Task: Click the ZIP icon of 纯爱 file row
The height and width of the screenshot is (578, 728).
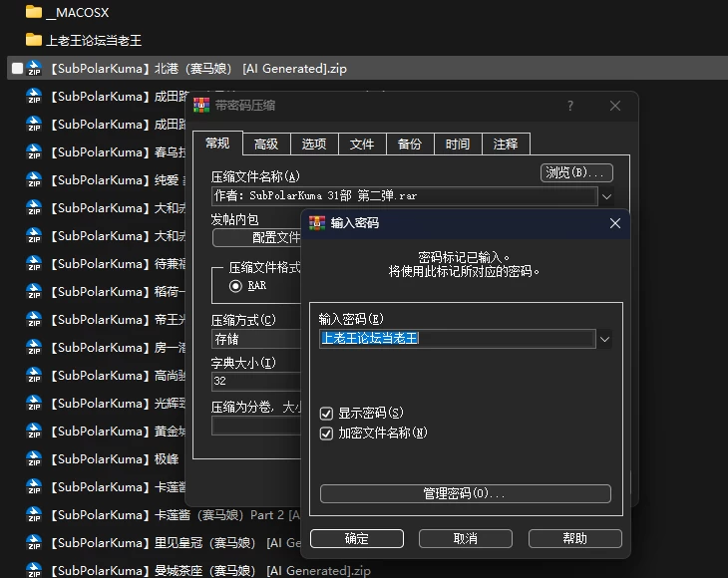Action: 34,179
